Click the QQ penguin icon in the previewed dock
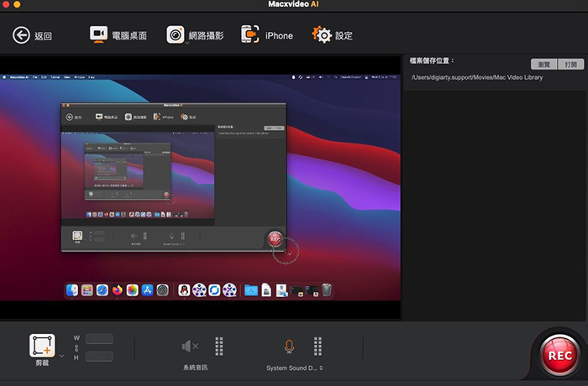The image size is (588, 386). coord(184,290)
